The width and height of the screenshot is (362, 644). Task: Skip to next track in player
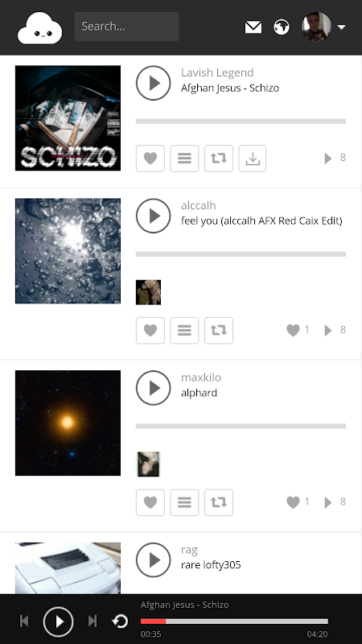93,621
